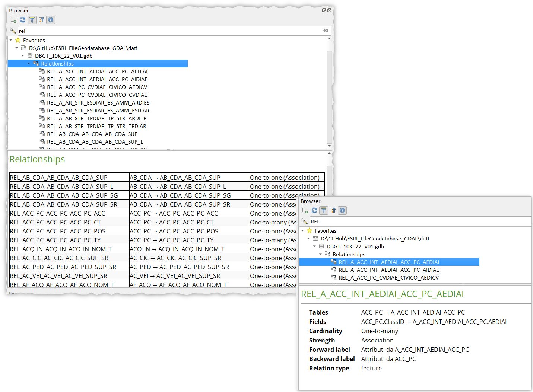Click the Refresh icon in the Browser toolbar
Screen dimensions: 533x392
click(22, 20)
